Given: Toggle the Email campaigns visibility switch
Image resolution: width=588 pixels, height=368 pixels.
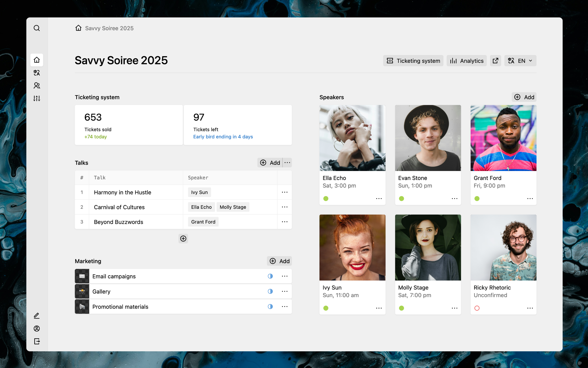Looking at the screenshot, I should (270, 276).
